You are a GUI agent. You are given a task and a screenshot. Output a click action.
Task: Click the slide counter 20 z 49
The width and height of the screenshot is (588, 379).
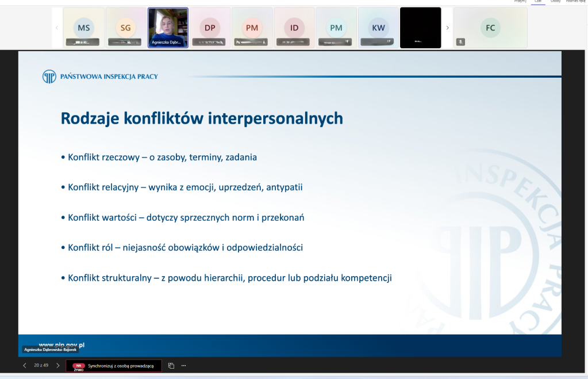tap(41, 365)
